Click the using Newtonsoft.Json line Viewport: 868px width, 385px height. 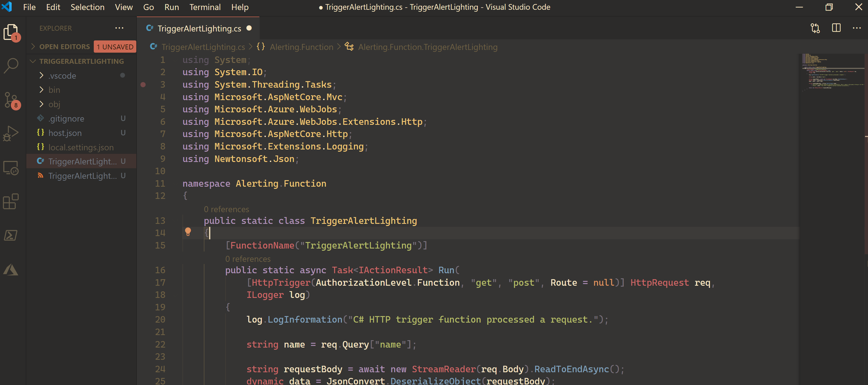(241, 159)
